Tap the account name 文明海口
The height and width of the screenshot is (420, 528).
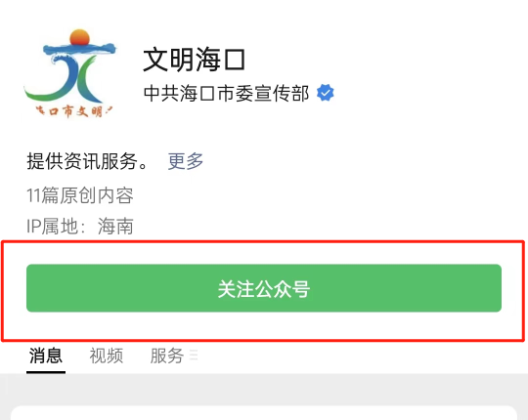point(195,60)
